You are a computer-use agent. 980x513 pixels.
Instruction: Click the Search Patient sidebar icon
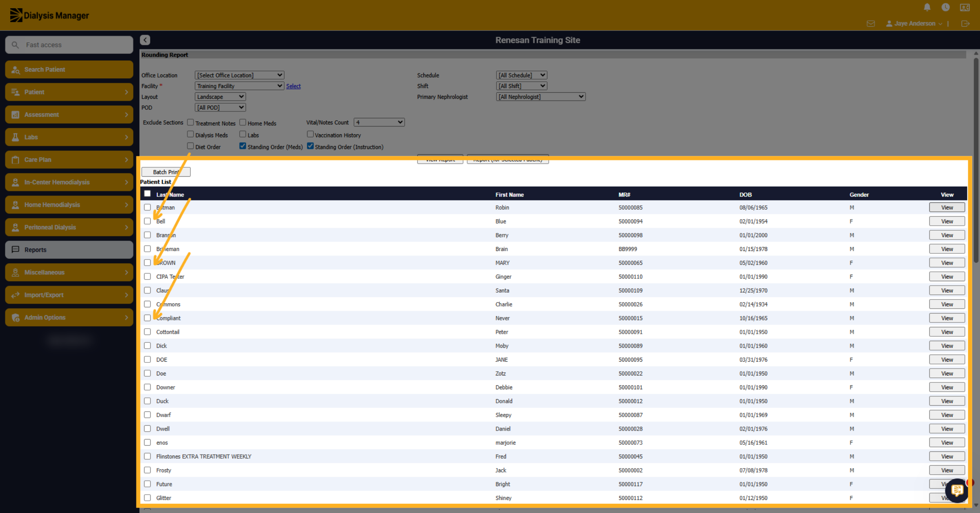coord(16,70)
